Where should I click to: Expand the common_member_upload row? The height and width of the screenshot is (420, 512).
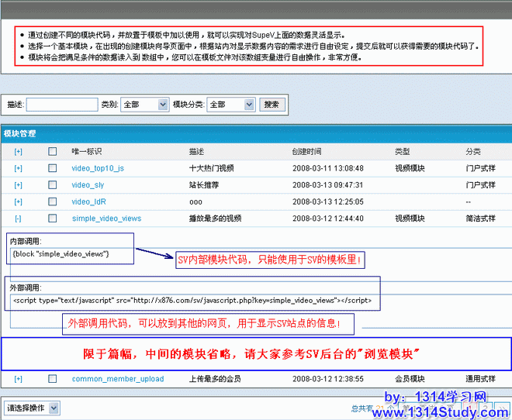click(x=19, y=379)
